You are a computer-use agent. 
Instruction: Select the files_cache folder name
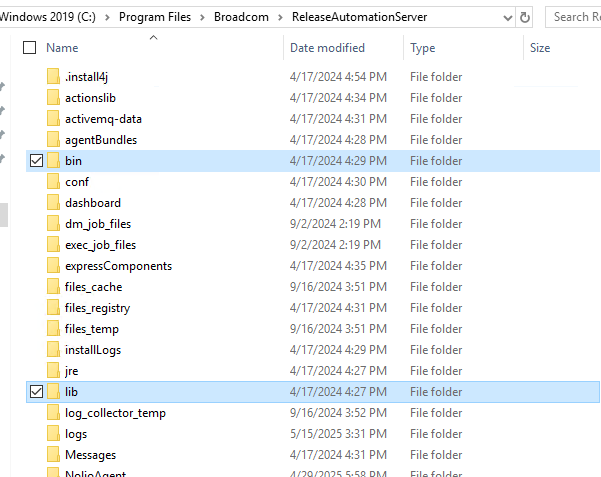[94, 287]
